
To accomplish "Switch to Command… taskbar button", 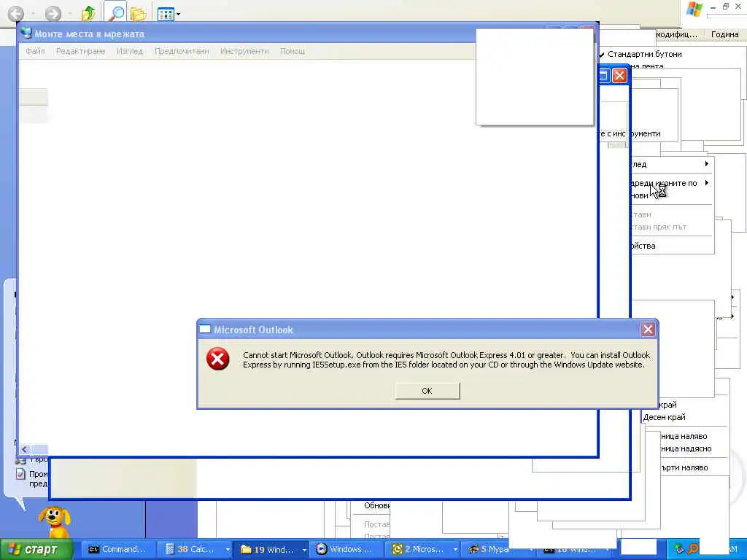I will tap(117, 550).
